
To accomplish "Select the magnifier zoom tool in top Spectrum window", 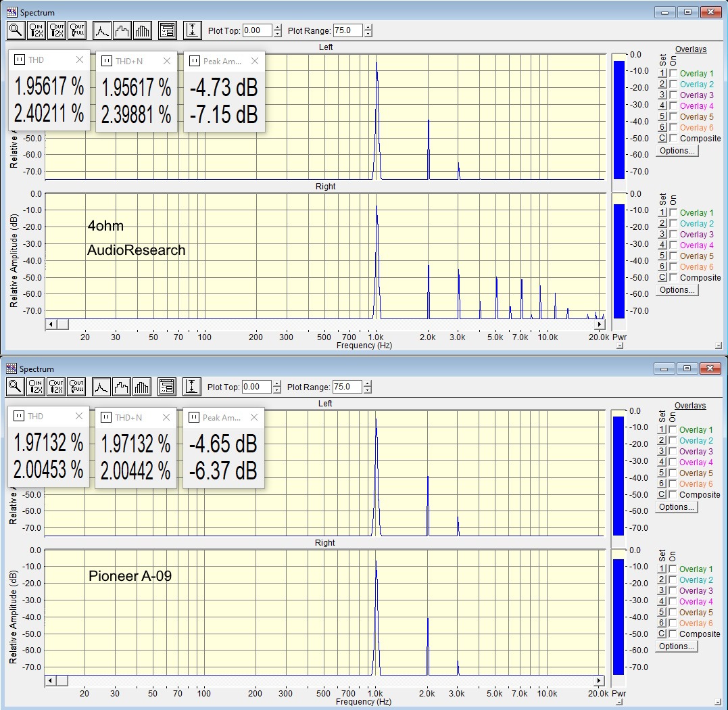I will click(16, 30).
